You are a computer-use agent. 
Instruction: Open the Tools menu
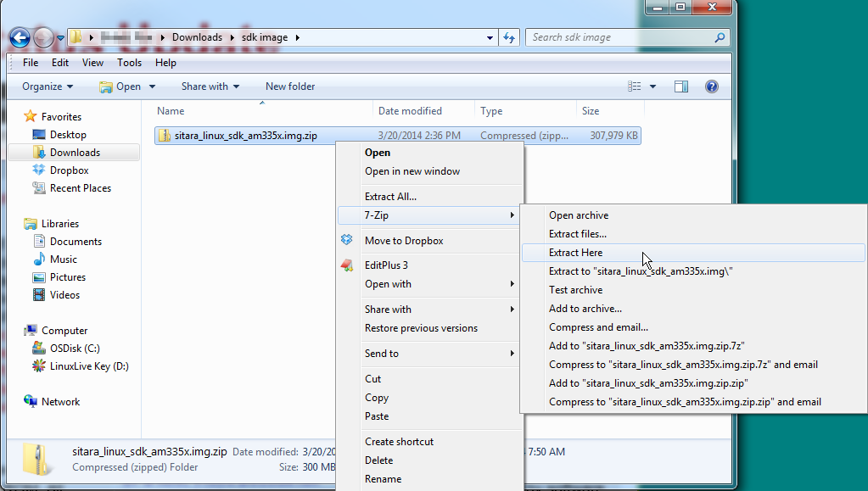tap(129, 63)
